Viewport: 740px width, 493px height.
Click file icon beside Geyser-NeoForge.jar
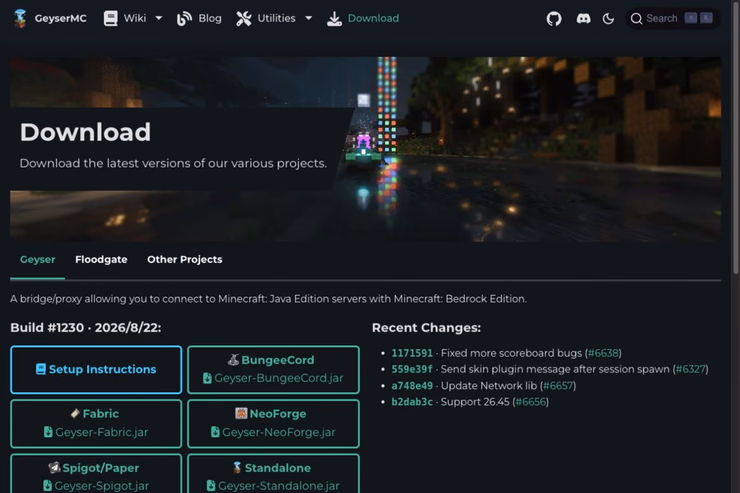(215, 432)
